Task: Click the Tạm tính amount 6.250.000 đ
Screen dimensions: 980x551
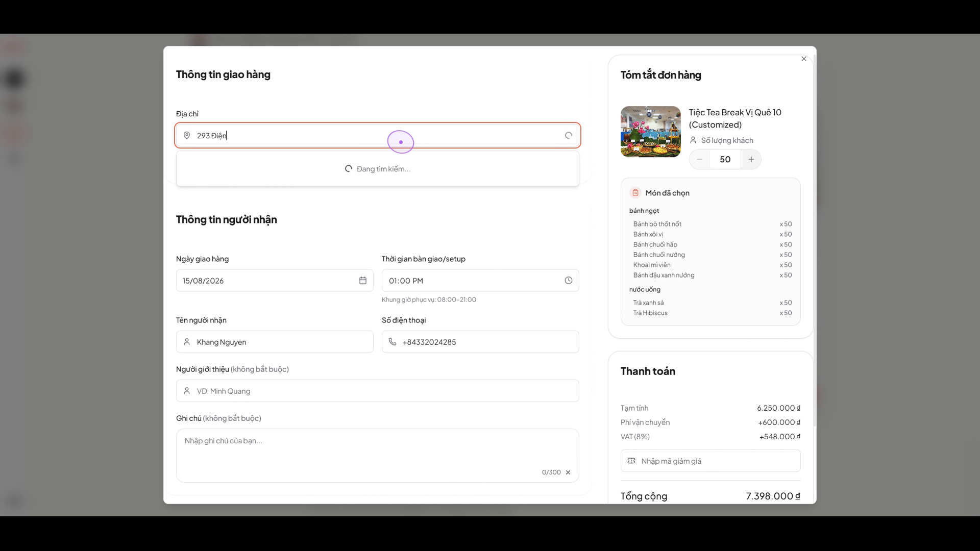Action: click(x=778, y=408)
